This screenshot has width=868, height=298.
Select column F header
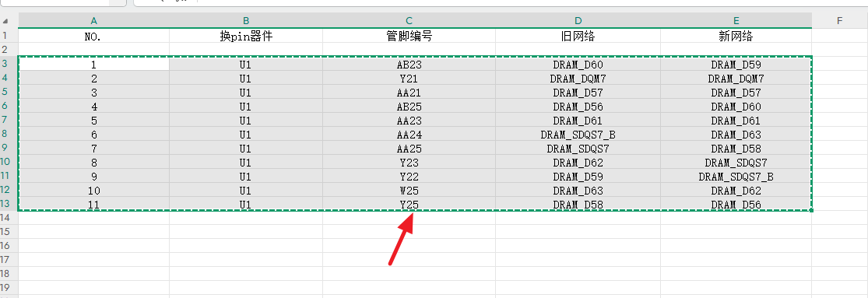(840, 21)
